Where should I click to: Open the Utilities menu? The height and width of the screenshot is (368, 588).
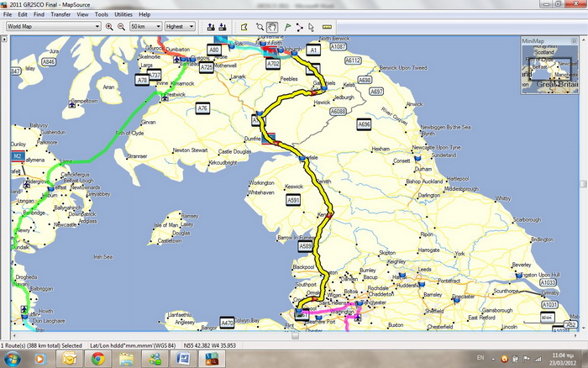pyautogui.click(x=123, y=14)
